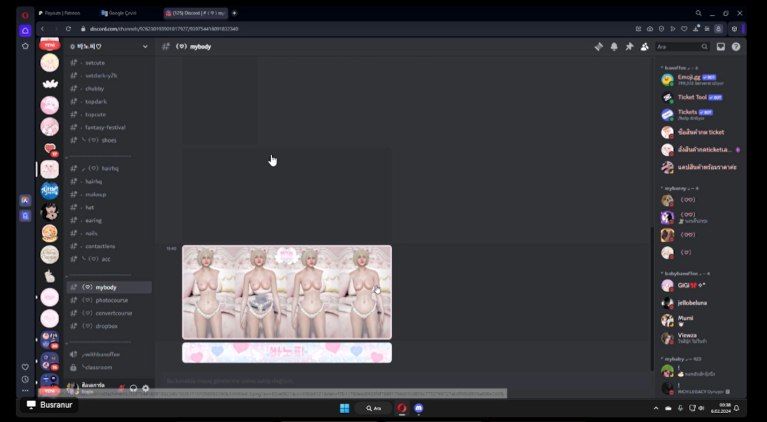The height and width of the screenshot is (422, 767).
Task: Open the Opera logo menu
Action: tap(25, 15)
